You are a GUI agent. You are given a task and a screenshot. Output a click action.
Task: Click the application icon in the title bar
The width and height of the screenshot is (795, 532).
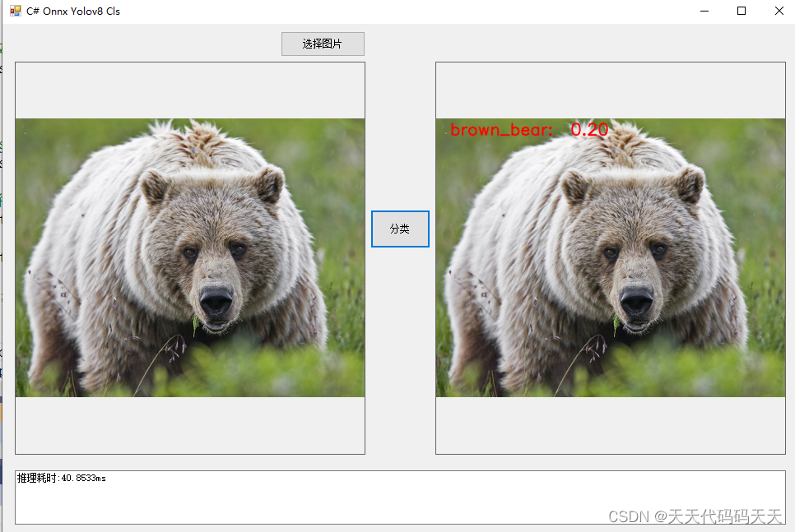[x=15, y=11]
